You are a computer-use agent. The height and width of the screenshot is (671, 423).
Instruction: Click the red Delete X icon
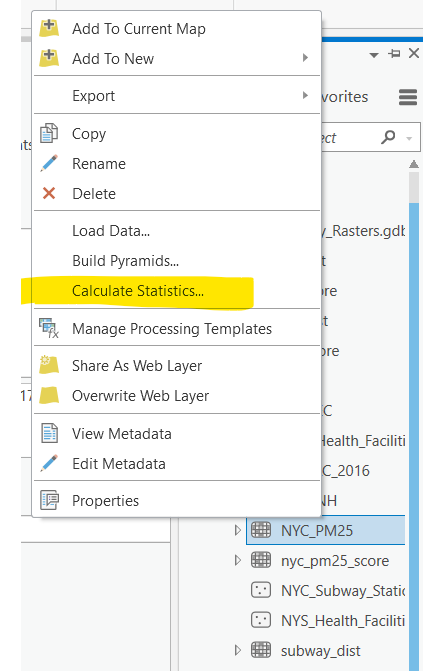pyautogui.click(x=49, y=193)
